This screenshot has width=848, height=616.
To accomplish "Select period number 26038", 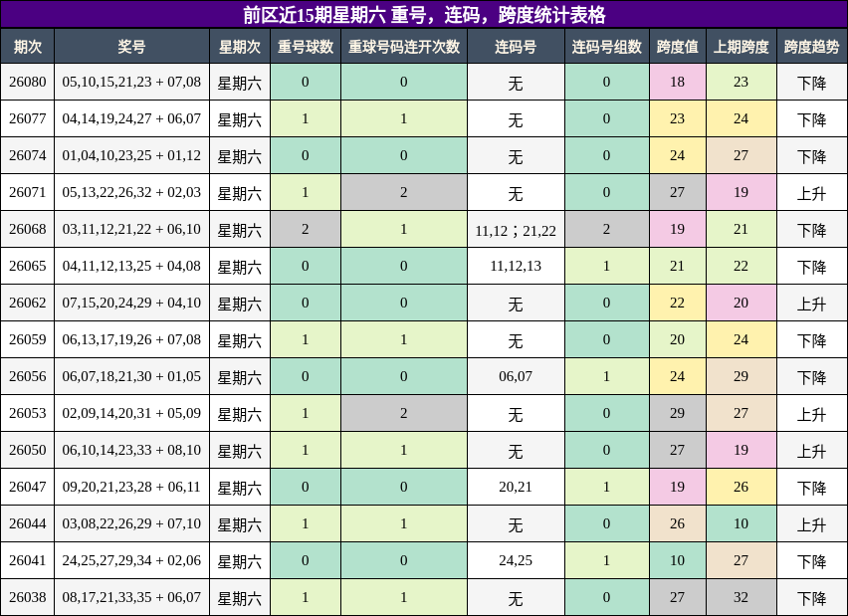I will pos(28,596).
